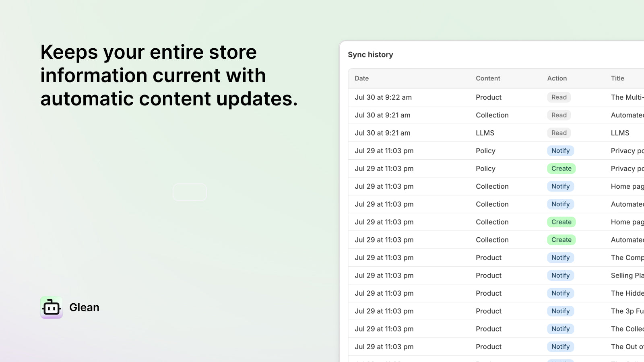The width and height of the screenshot is (644, 362).
Task: Select the Read badge on Product row
Action: [x=559, y=97]
